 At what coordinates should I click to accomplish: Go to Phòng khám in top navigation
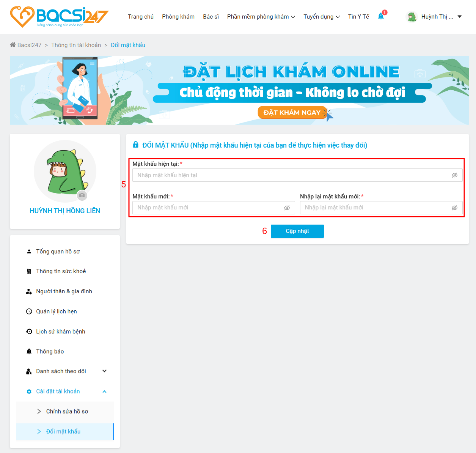click(178, 17)
